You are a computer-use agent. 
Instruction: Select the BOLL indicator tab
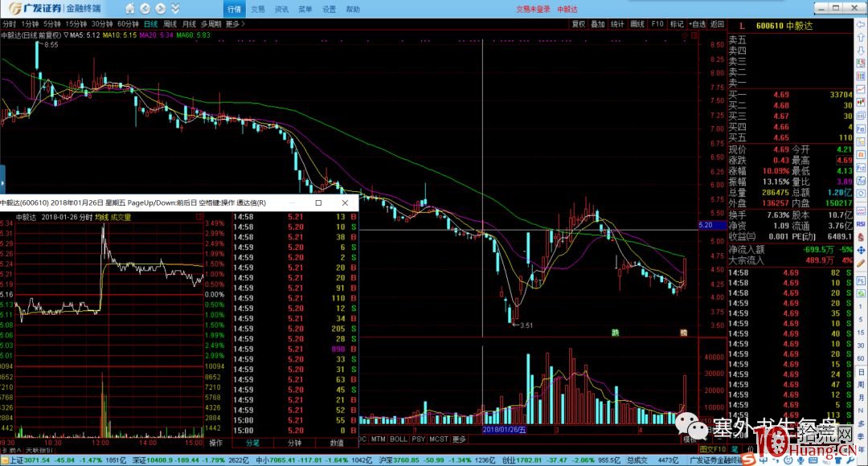click(399, 439)
